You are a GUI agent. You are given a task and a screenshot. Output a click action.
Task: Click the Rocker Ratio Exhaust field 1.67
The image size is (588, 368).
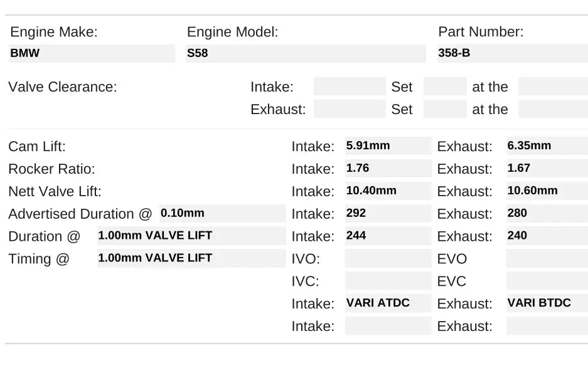coord(547,169)
